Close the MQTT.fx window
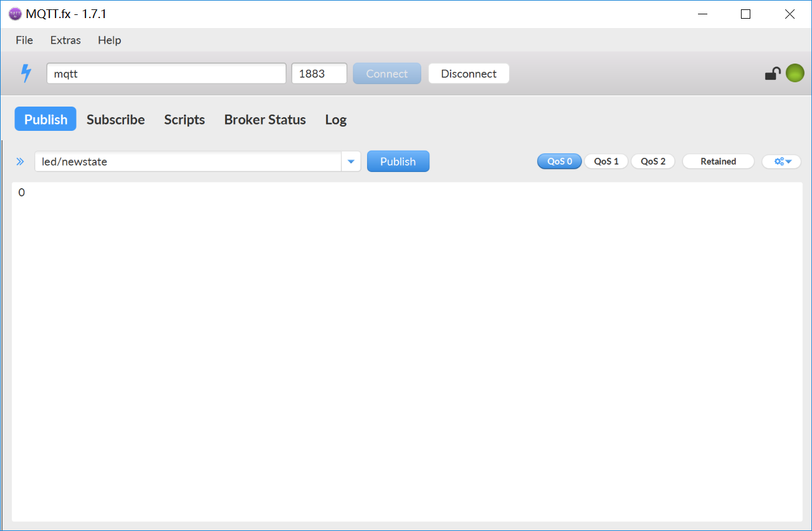The height and width of the screenshot is (531, 812). [790, 14]
